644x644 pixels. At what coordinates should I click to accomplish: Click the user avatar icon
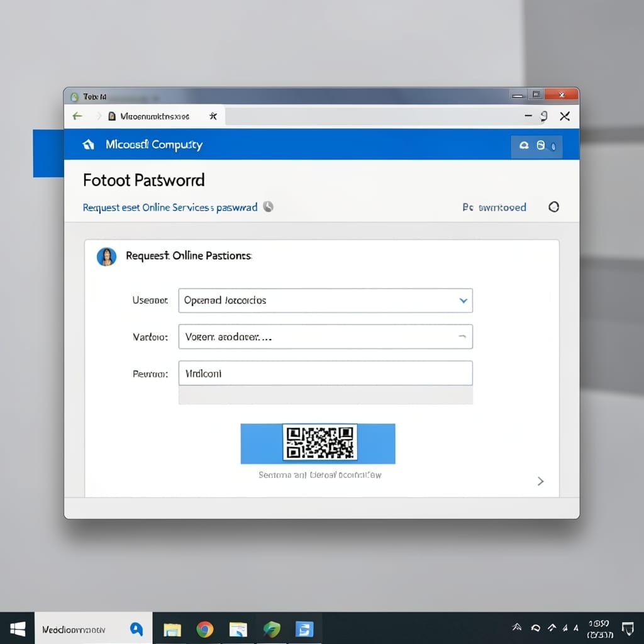pyautogui.click(x=106, y=257)
